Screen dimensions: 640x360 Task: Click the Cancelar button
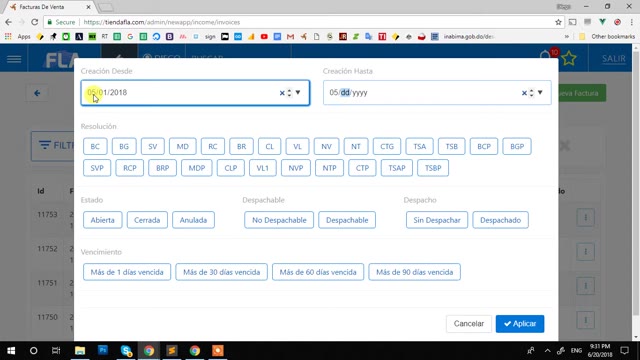click(469, 324)
